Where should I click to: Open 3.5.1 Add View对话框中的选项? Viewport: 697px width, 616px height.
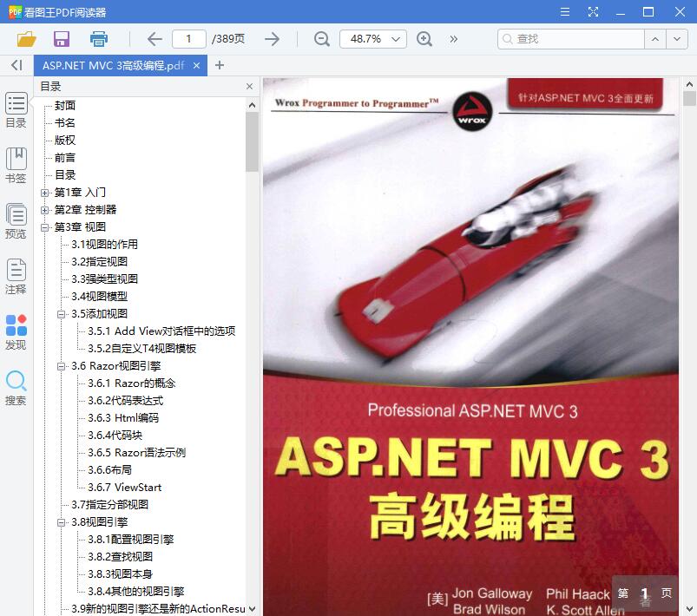pos(161,331)
